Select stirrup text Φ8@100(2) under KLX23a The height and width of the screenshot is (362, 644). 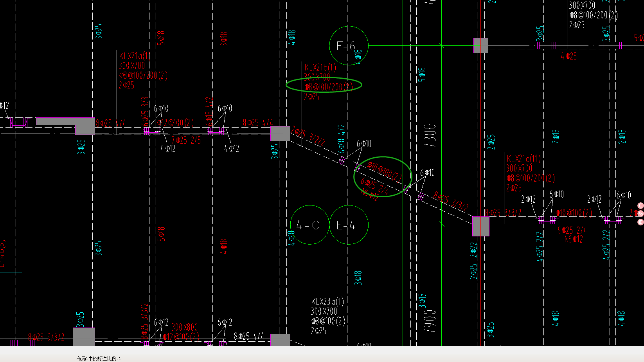pos(328,321)
